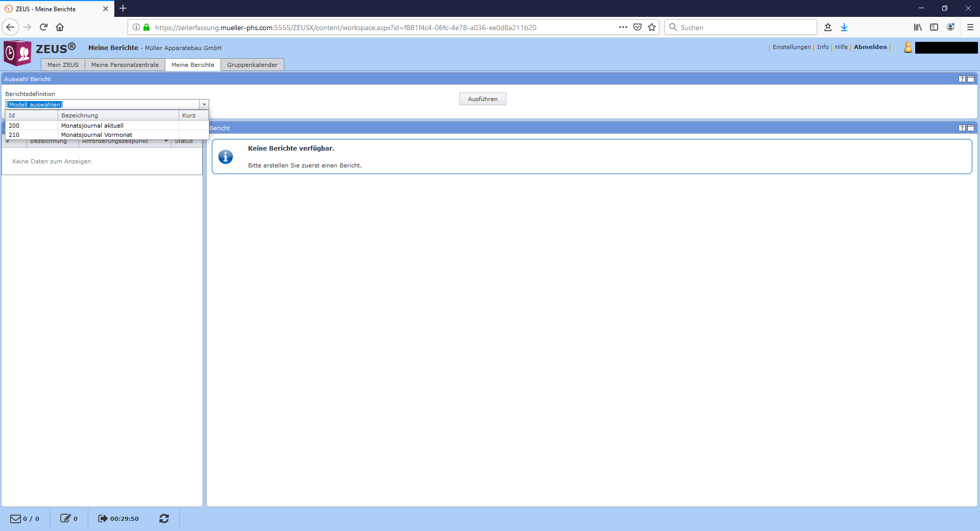Click the Abmelden link
The width and height of the screenshot is (980, 531).
[870, 47]
